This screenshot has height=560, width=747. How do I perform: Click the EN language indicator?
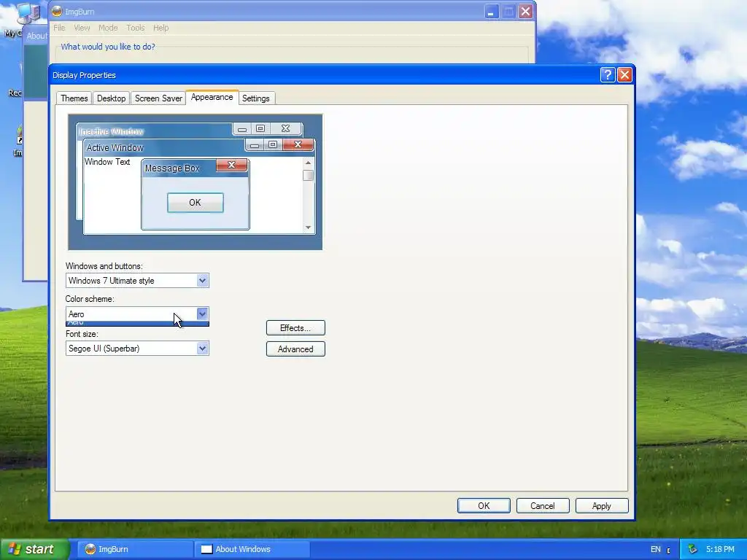[x=656, y=549]
